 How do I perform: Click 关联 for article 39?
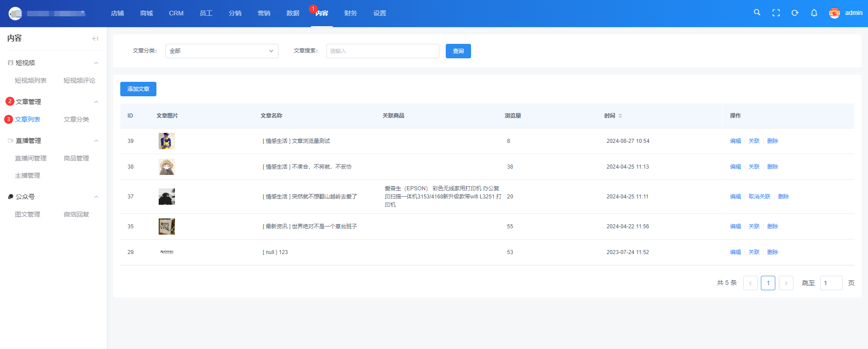[754, 141]
